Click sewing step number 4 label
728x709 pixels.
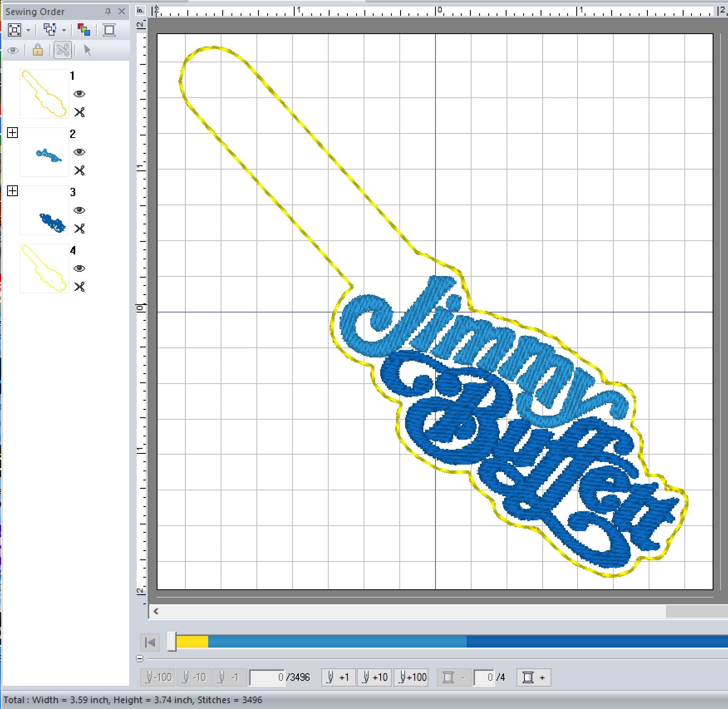73,250
